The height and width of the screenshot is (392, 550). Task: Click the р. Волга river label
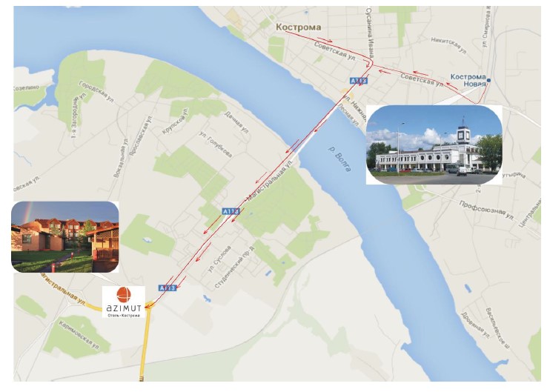(x=339, y=159)
